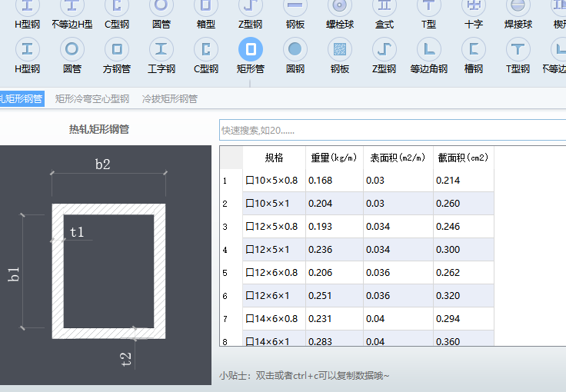Pick the 圆管 icon next to 方钢管
Viewport: 566px width, 392px height.
click(72, 49)
